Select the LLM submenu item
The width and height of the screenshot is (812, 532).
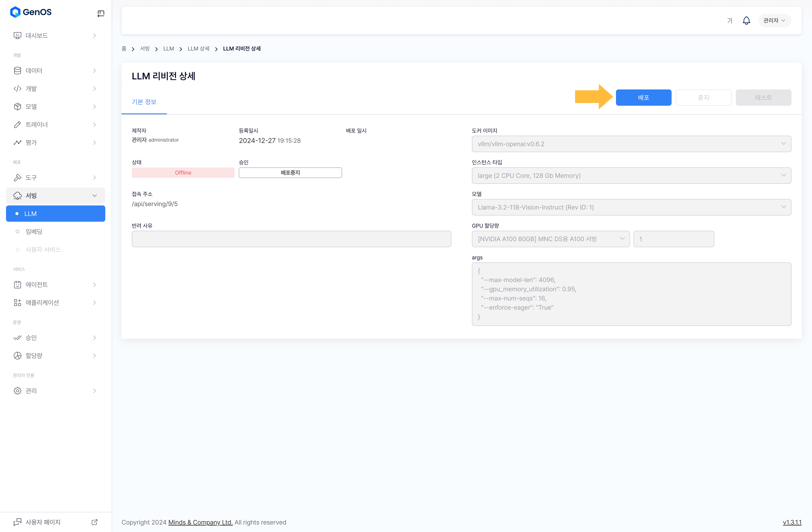[x=56, y=214]
